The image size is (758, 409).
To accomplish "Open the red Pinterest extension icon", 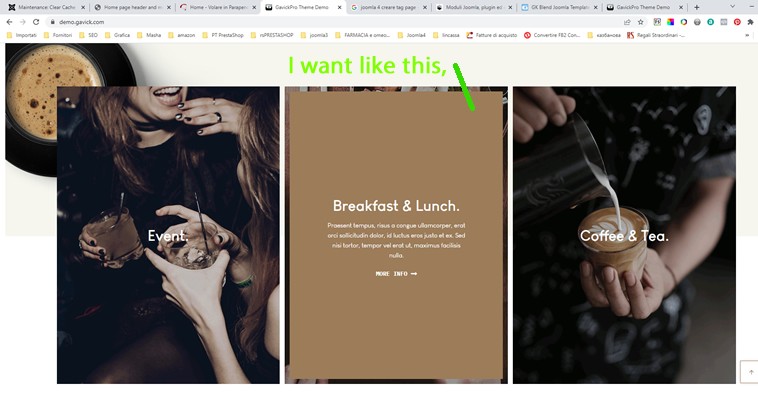I will point(737,22).
